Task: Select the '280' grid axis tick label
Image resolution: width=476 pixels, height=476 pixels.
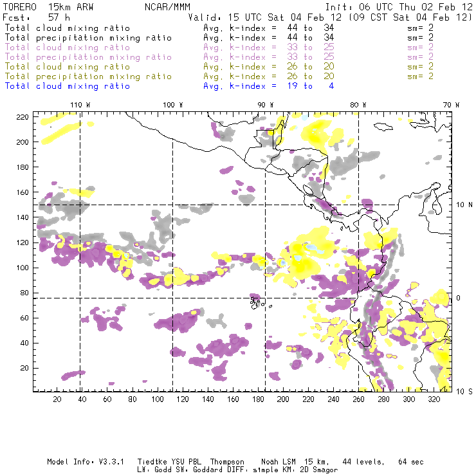Action: click(x=384, y=399)
